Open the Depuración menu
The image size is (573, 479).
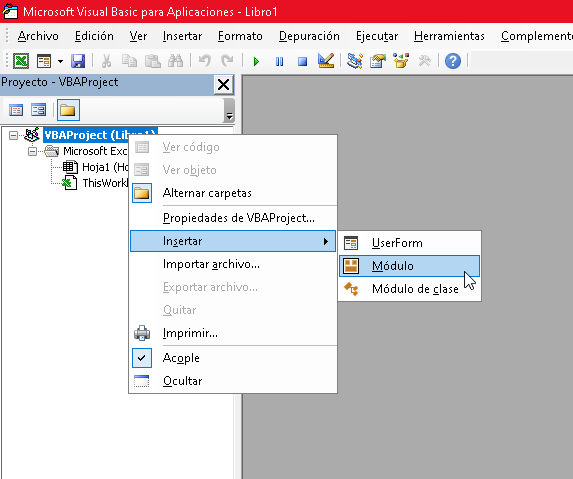[x=309, y=36]
